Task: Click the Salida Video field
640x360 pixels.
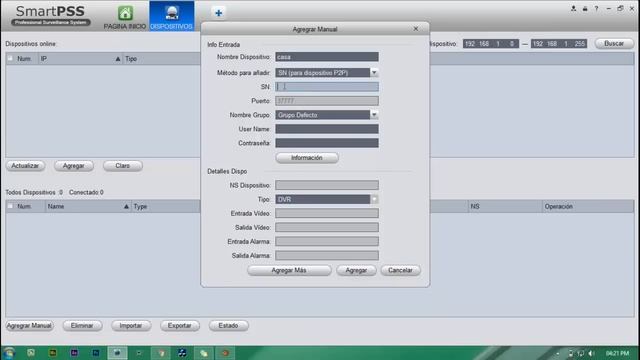Action: coord(327,227)
